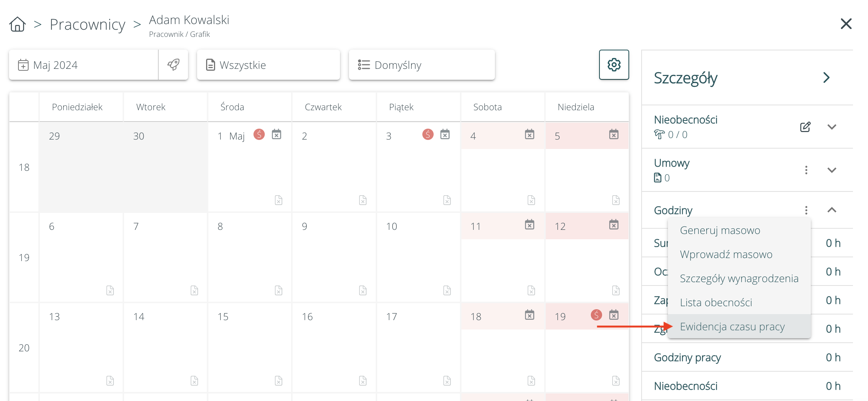Click calendar-x icon on Saturday May 4
The width and height of the screenshot is (868, 401).
click(530, 134)
